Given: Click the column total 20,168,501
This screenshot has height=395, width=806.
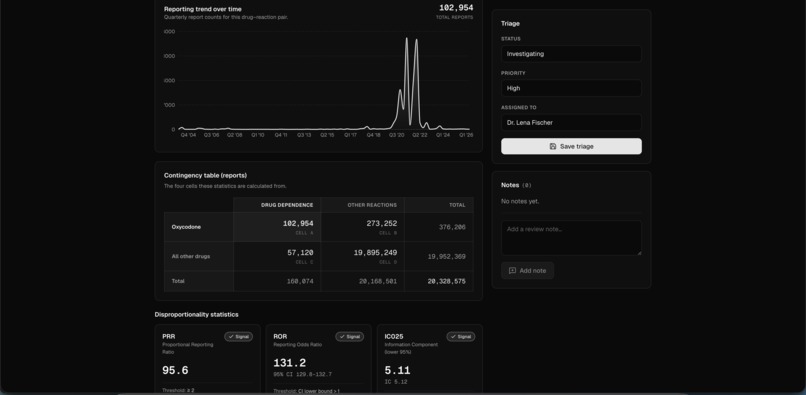Looking at the screenshot, I should point(378,281).
